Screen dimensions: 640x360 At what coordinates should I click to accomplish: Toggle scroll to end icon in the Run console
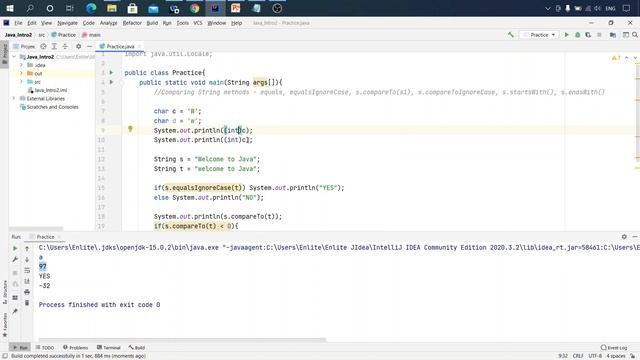pyautogui.click(x=27, y=281)
